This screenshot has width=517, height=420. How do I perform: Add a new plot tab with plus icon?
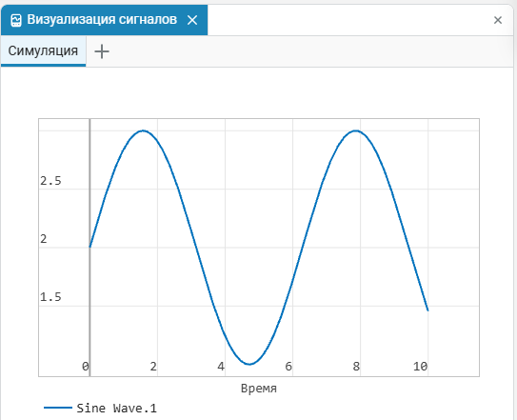pos(102,51)
